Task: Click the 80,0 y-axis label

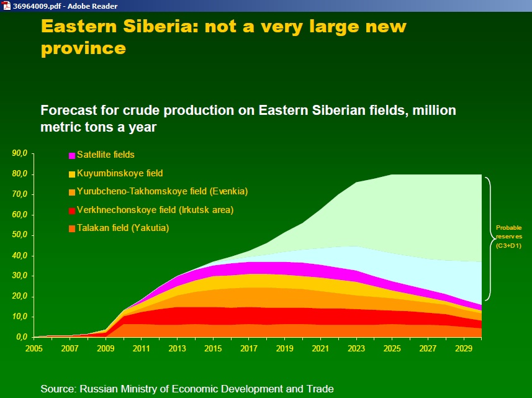Action: click(x=20, y=174)
